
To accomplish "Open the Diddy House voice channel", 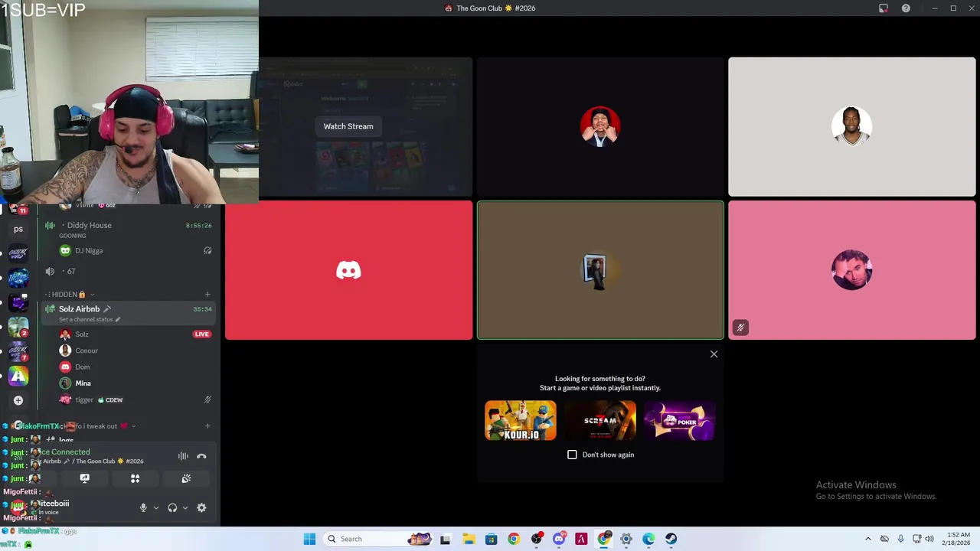I will coord(127,229).
